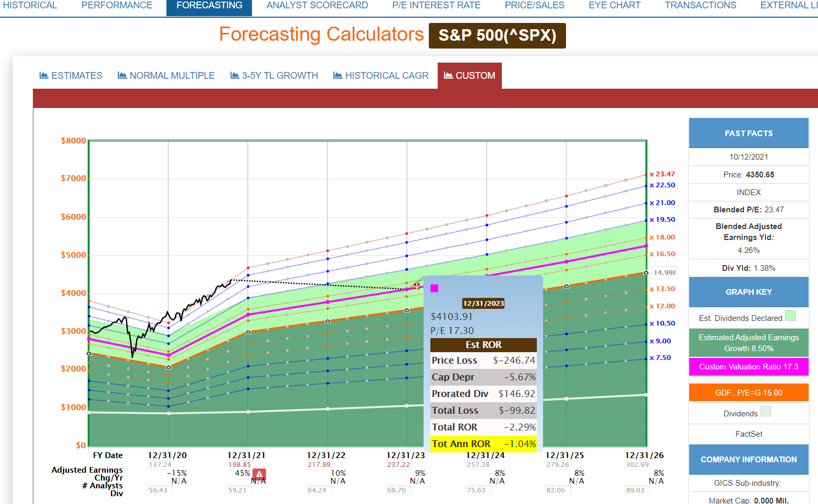Screen dimensions: 818x504
Task: Toggle the Dividends checkbox in Graph Key
Action: click(x=766, y=411)
